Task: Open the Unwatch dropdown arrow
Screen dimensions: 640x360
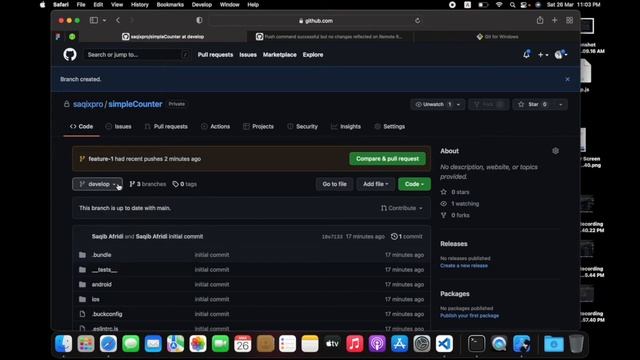Action: (459, 104)
